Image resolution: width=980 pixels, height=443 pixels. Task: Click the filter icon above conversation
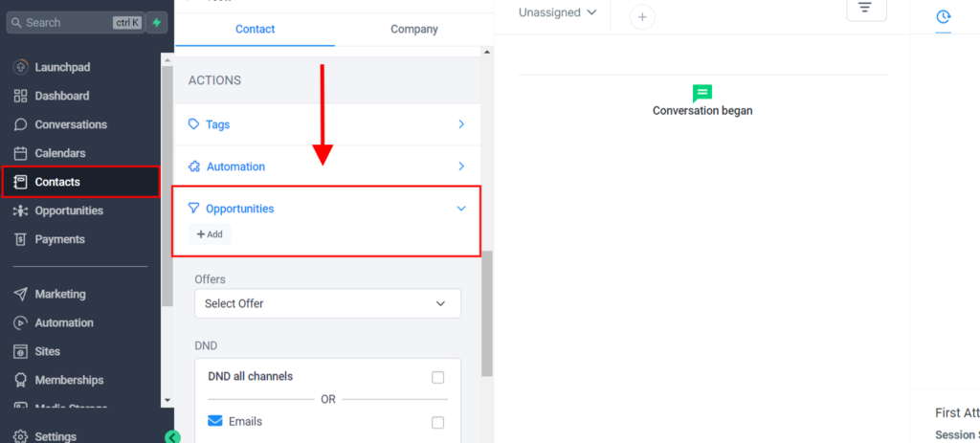tap(865, 8)
